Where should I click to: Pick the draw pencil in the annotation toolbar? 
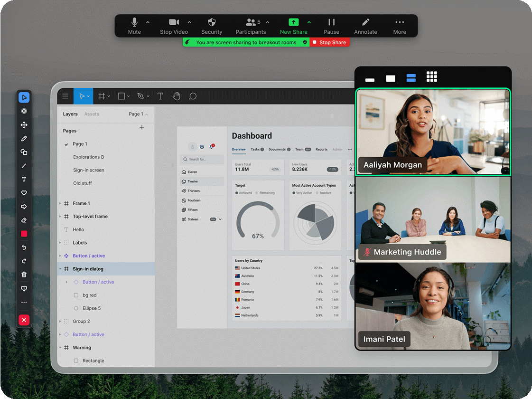point(24,138)
